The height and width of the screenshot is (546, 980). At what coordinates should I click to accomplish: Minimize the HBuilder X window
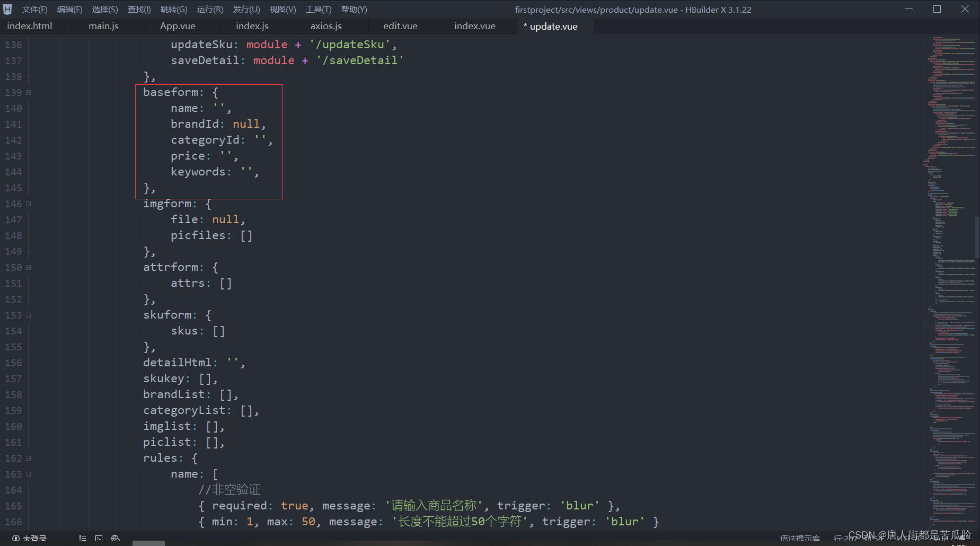[x=909, y=9]
